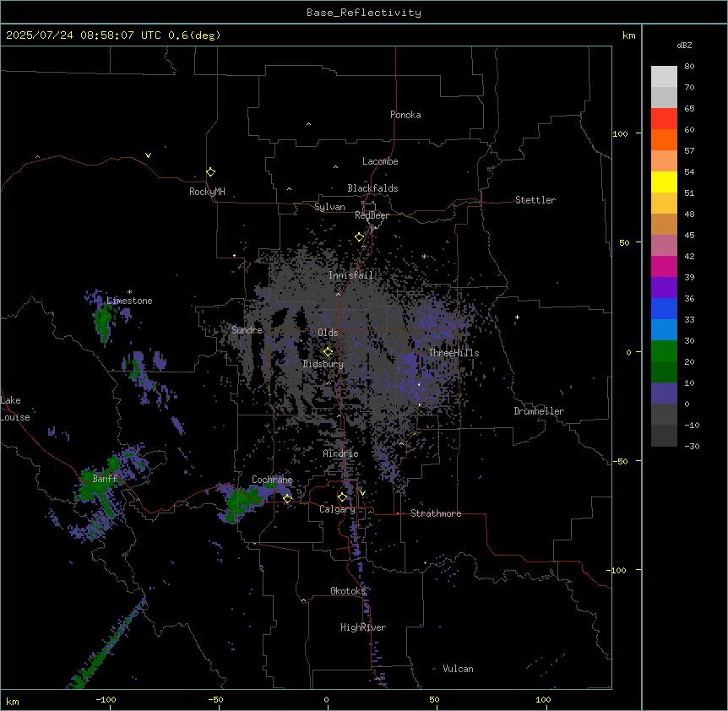This screenshot has width=728, height=711.
Task: Click the Base_Reflectivity title
Action: click(x=364, y=13)
